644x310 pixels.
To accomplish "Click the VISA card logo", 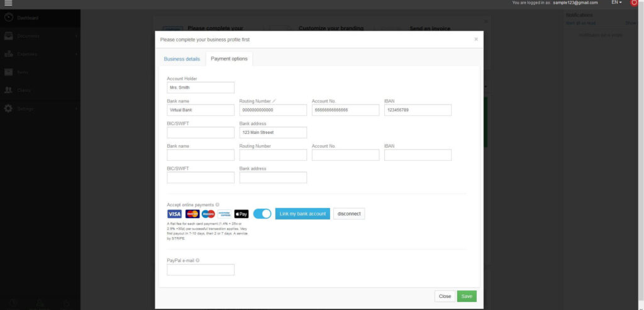I will tap(175, 214).
